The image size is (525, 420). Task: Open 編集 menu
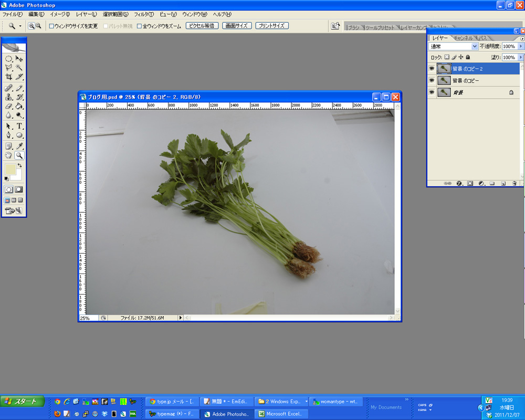(36, 14)
